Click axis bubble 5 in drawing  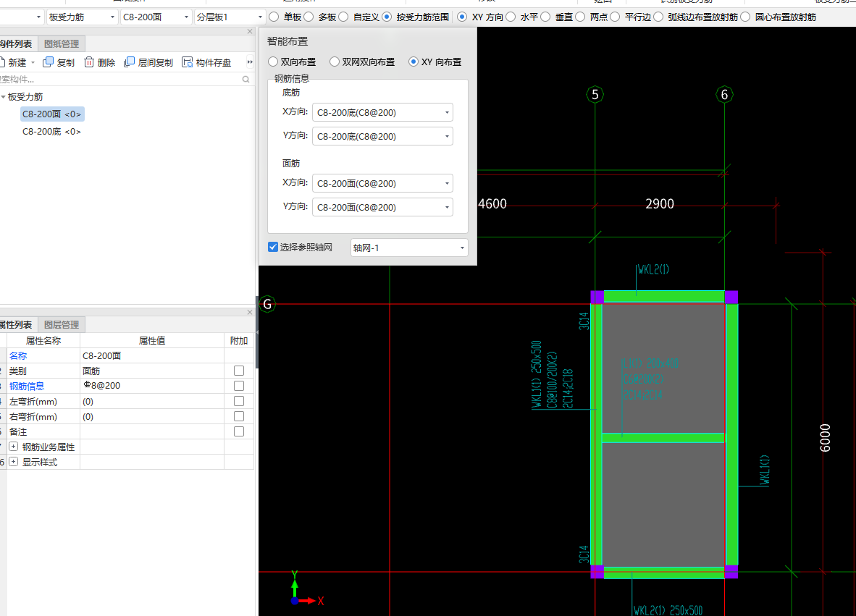[x=595, y=94]
